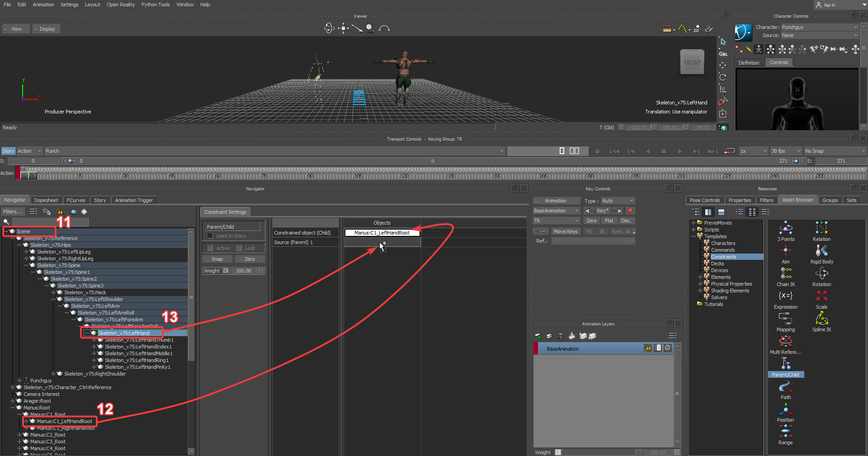Choose the Rigid Body constraint icon

point(821,251)
